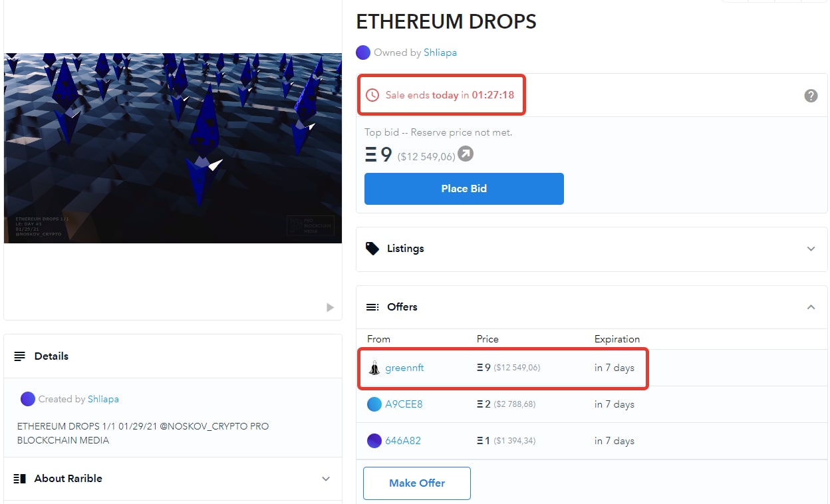
Task: Click the Listings tag icon
Action: coord(373,249)
